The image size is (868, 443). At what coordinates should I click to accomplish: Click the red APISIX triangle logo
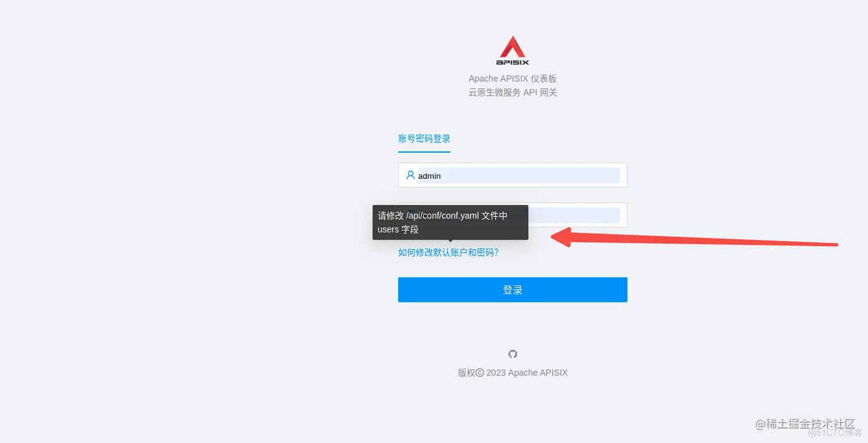point(512,46)
